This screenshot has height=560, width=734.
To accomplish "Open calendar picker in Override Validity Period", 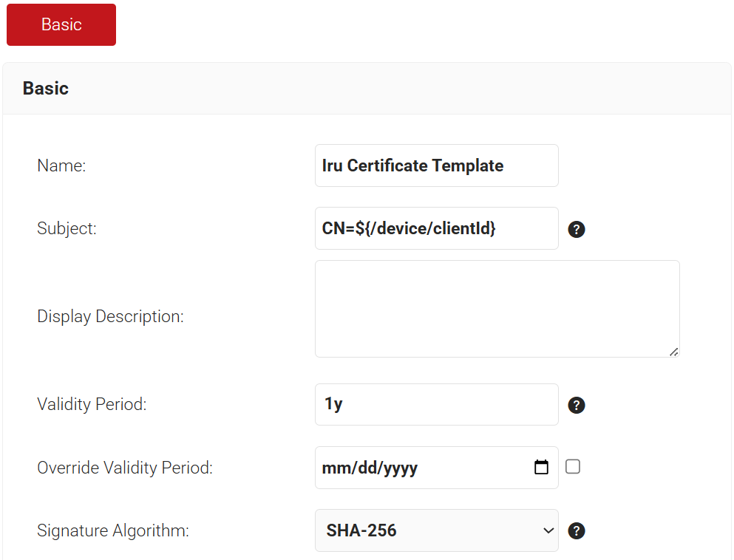I will [541, 467].
